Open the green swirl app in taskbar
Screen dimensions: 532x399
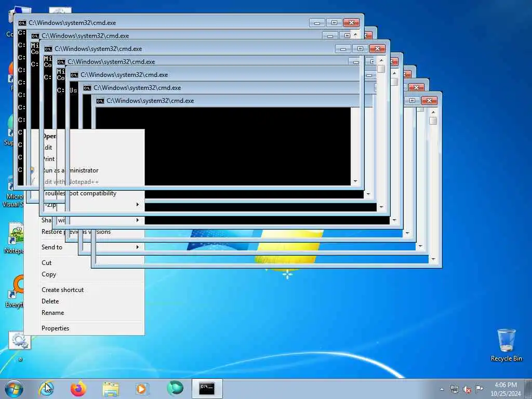pos(175,389)
